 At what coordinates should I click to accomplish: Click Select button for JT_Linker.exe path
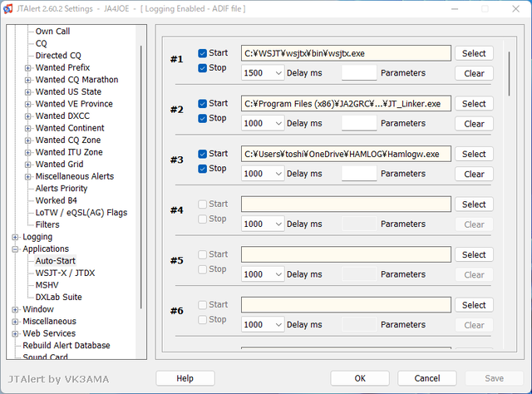click(474, 104)
